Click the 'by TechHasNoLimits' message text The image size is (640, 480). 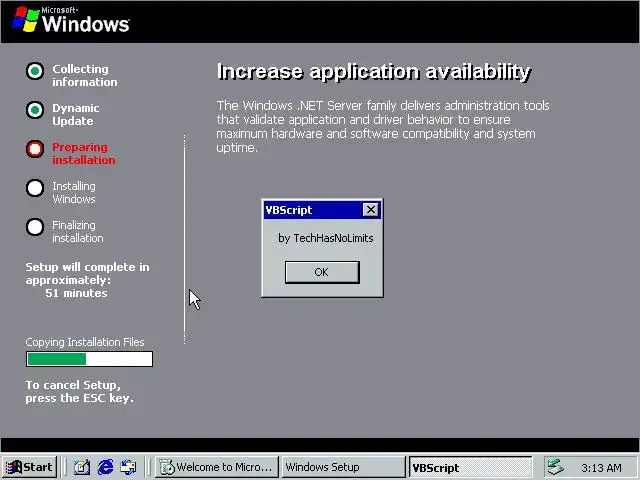[326, 238]
